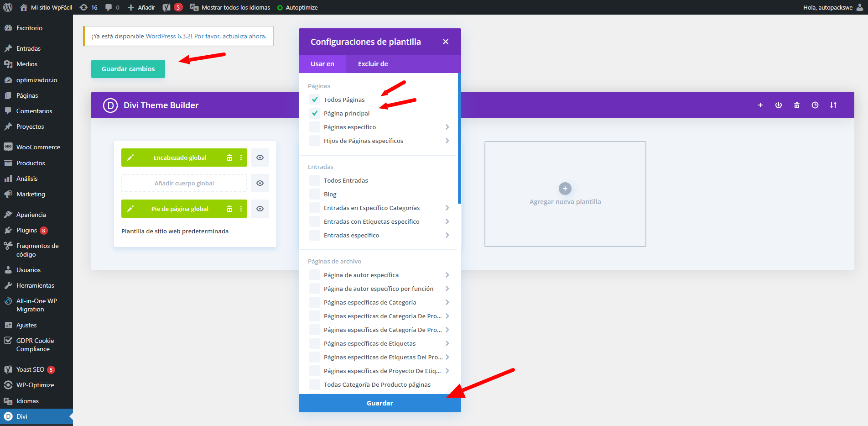Screen dimensions: 868x426
Task: Click Añadir cuerpo global placeholder
Action: click(184, 183)
